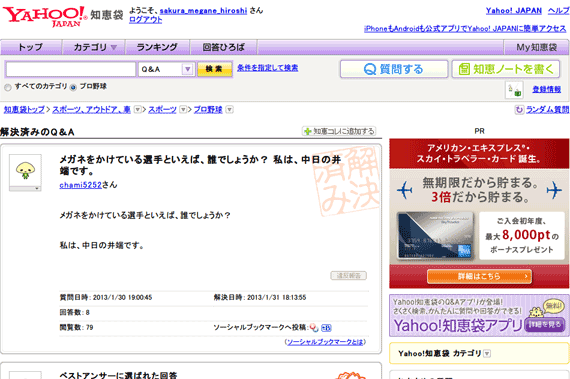Expand dropdown next to スポーツ breadcrumb

(x=183, y=109)
